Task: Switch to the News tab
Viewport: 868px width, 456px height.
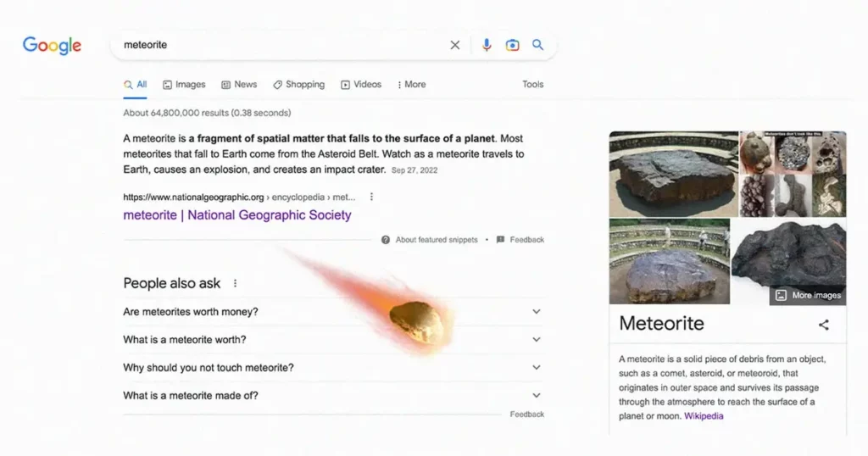Action: (239, 85)
